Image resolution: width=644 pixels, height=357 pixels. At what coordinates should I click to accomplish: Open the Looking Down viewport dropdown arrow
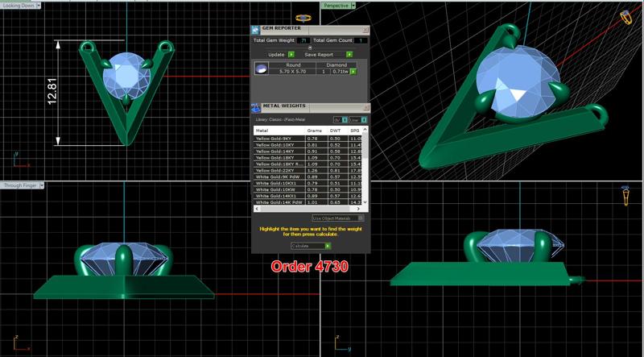[39, 6]
